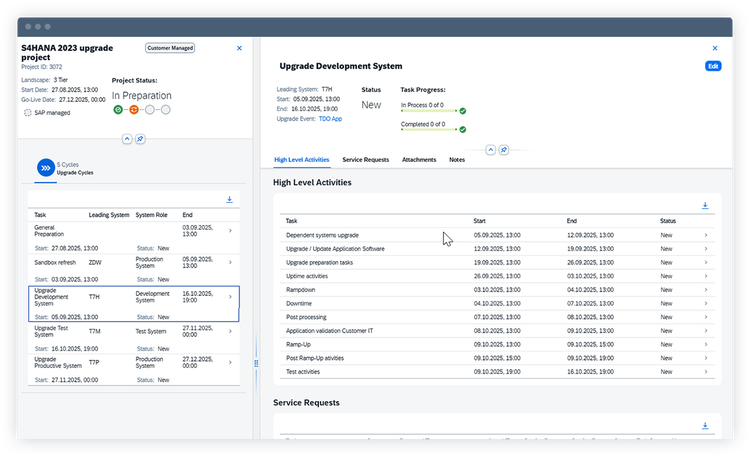The width and height of the screenshot is (750, 456).
Task: Download the Service Requests table
Action: tap(705, 426)
